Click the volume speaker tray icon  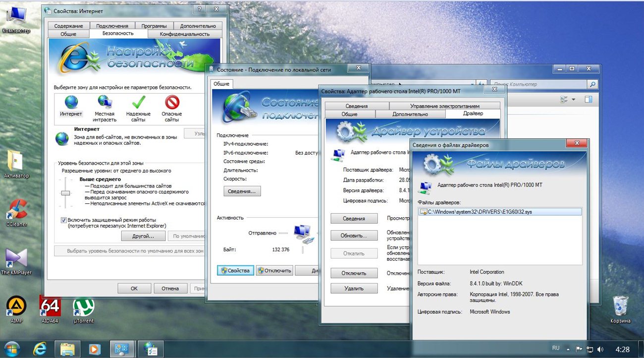click(x=600, y=349)
